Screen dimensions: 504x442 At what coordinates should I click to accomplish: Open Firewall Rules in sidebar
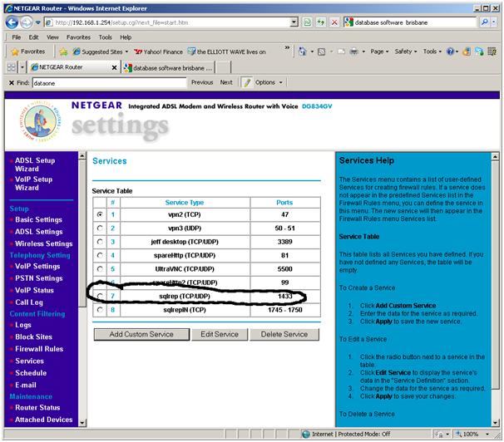pyautogui.click(x=39, y=349)
